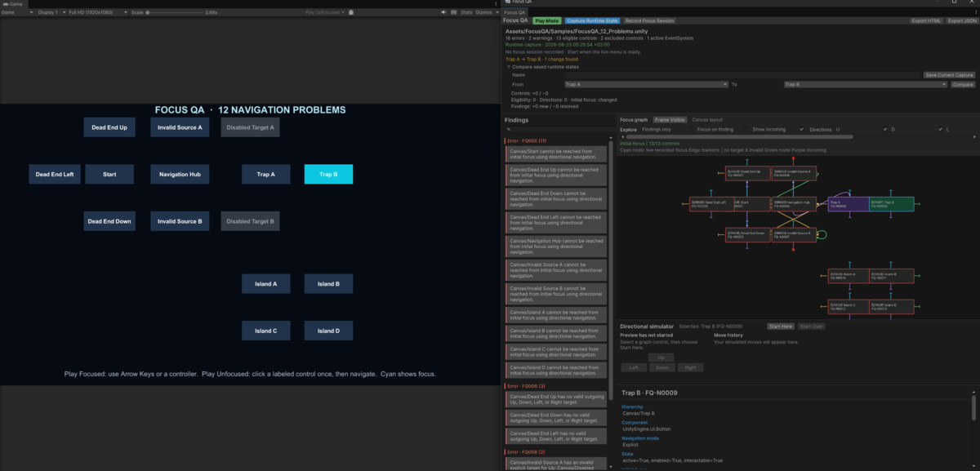Screen dimensions: 980x471
Task: Toggle the Focus on finding checkbox
Action: click(x=747, y=129)
